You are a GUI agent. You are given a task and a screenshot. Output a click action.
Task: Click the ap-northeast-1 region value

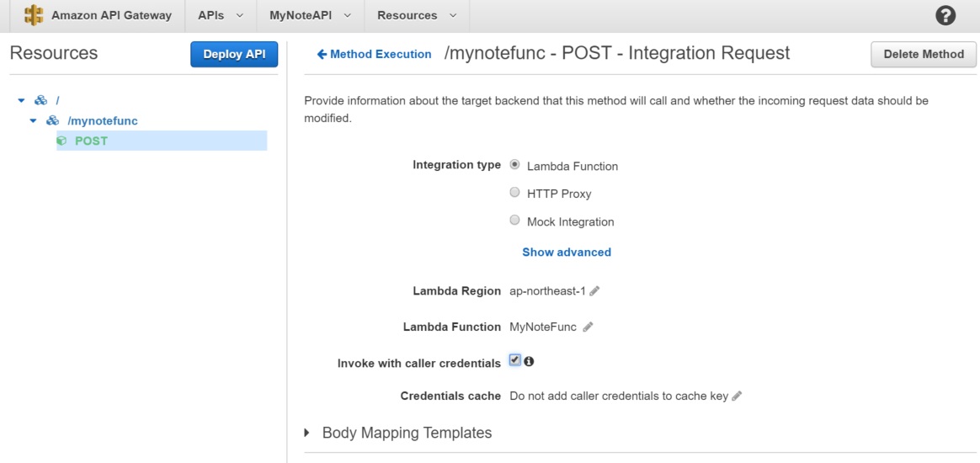[548, 291]
